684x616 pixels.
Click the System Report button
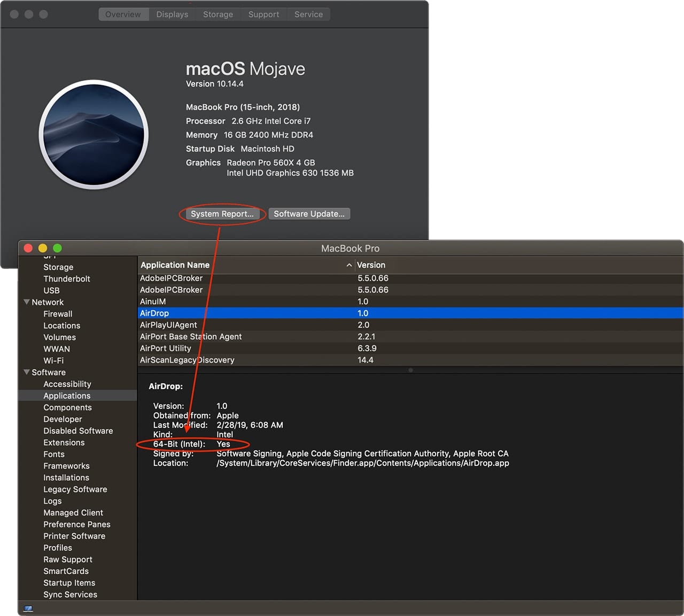[222, 214]
